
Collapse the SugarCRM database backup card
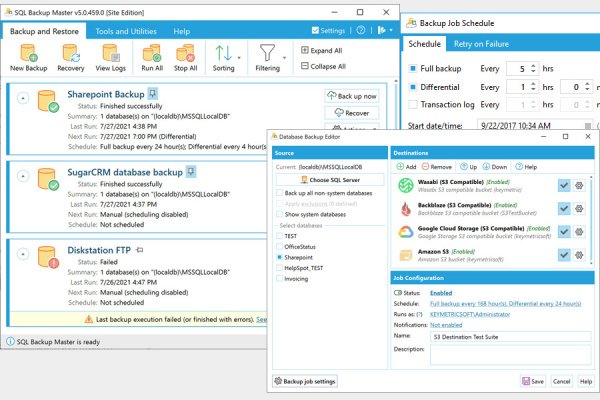23,176
